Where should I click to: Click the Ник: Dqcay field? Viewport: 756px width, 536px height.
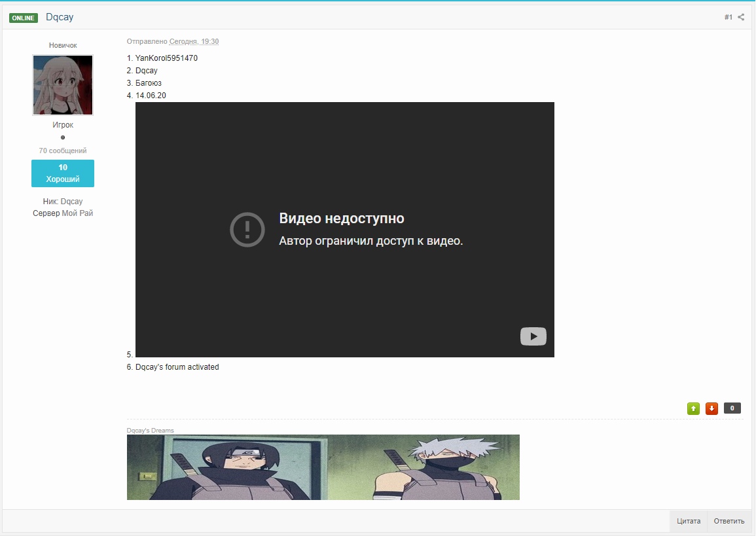click(63, 202)
